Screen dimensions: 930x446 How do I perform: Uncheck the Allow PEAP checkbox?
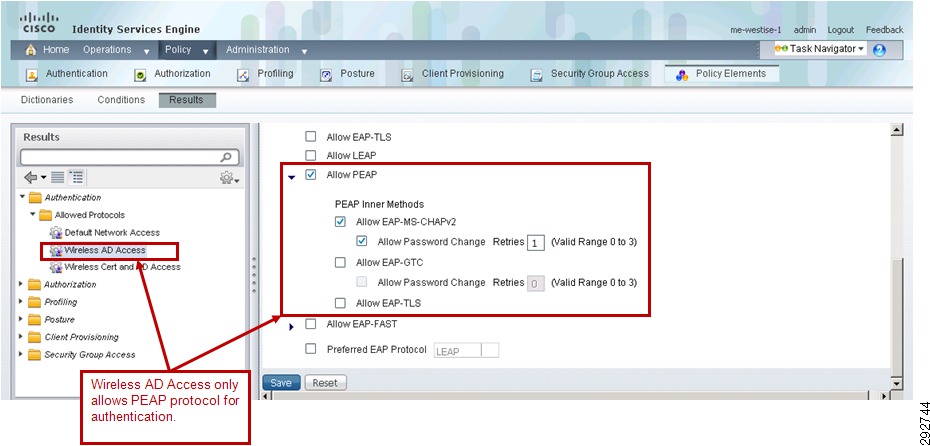coord(311,174)
